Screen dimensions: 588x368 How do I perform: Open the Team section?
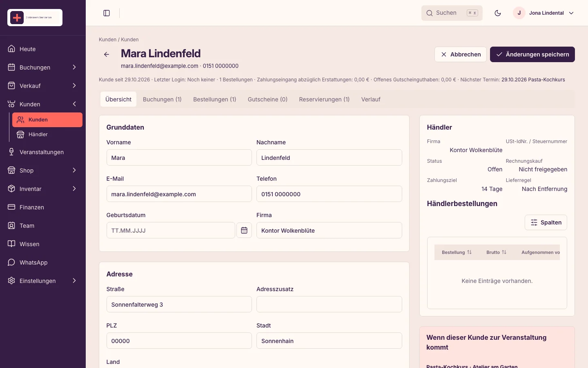(x=43, y=226)
